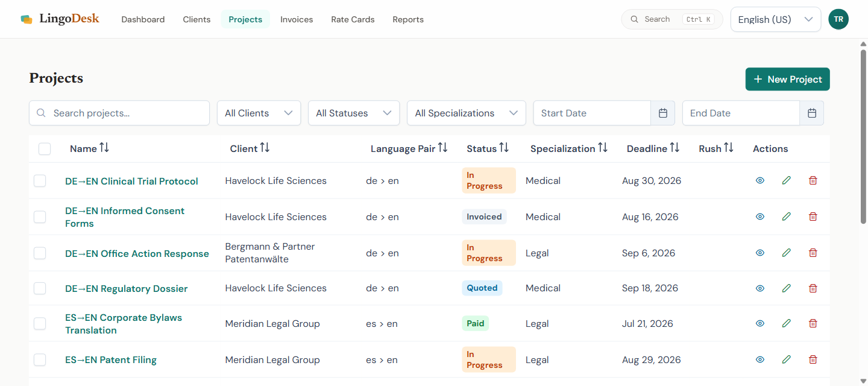Open the Reports tab

[x=408, y=19]
